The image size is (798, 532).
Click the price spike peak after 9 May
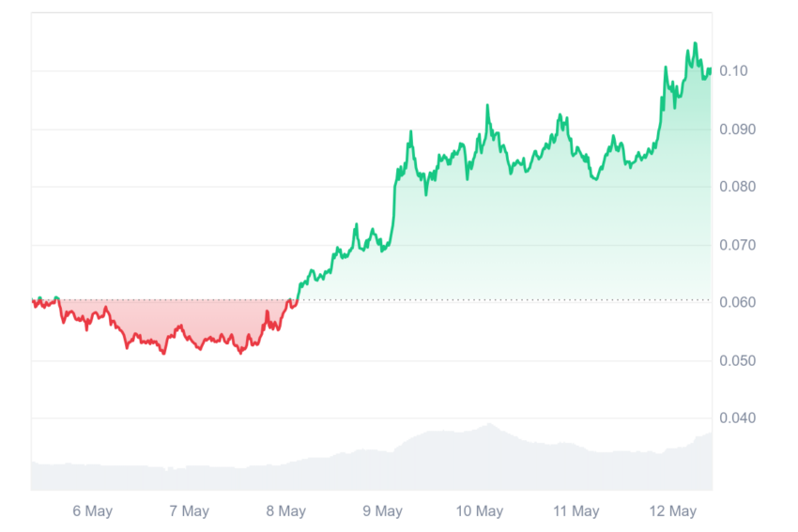pos(410,131)
